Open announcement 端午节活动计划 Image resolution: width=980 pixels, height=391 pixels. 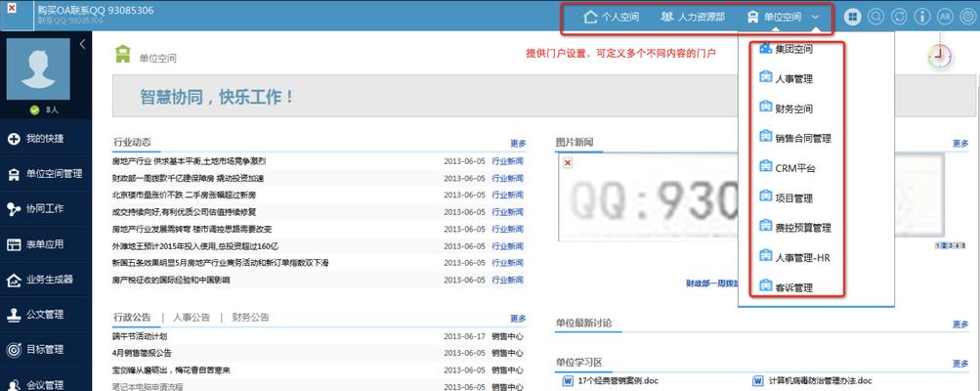[x=140, y=336]
